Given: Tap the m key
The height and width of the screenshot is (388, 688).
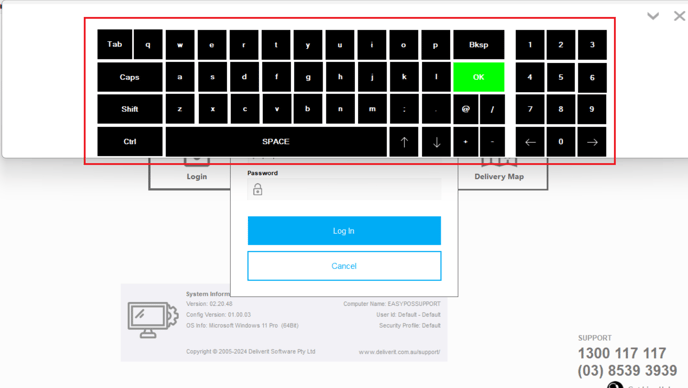Looking at the screenshot, I should click(372, 109).
